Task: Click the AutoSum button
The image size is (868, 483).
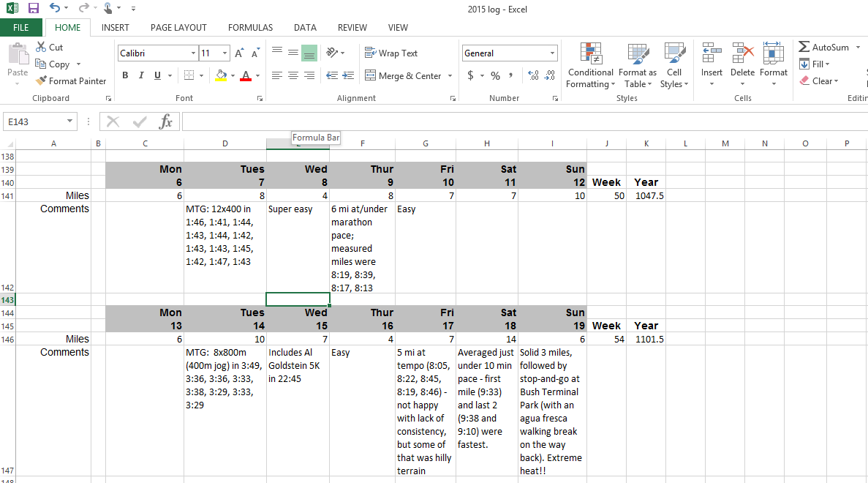Action: [824, 47]
